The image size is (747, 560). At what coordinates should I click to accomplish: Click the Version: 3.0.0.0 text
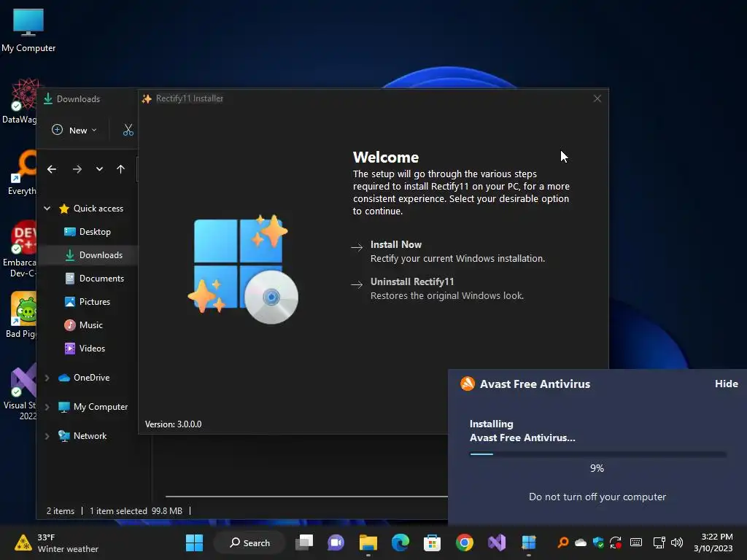(x=174, y=424)
